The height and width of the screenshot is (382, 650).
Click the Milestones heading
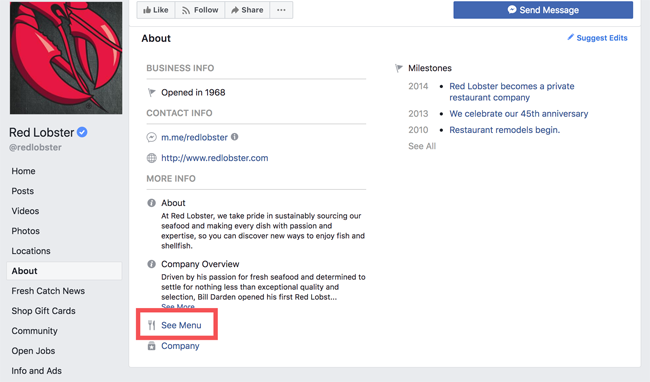tap(430, 68)
